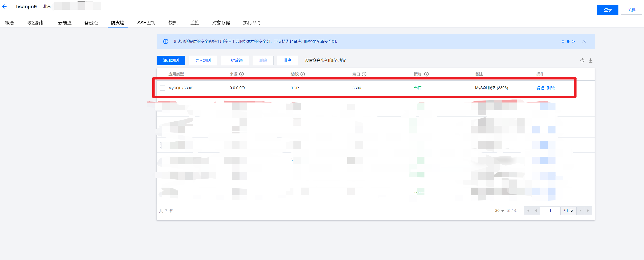
Task: Click the 登录 button
Action: pyautogui.click(x=608, y=10)
